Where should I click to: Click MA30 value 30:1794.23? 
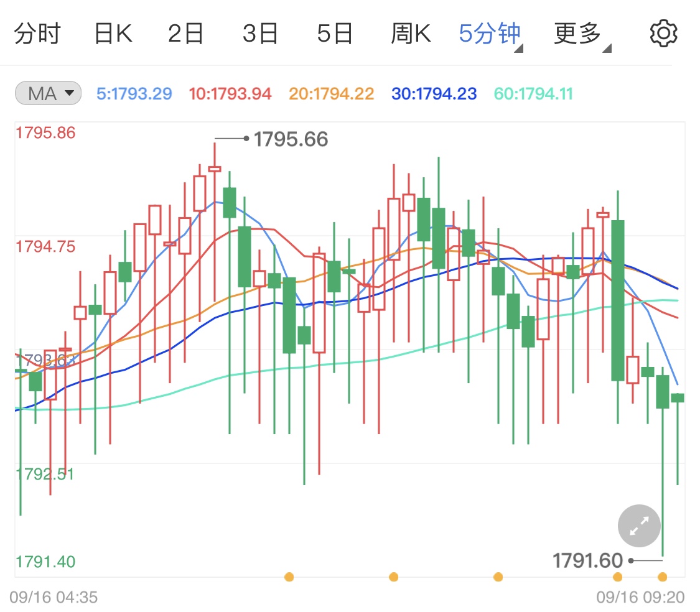click(x=434, y=94)
